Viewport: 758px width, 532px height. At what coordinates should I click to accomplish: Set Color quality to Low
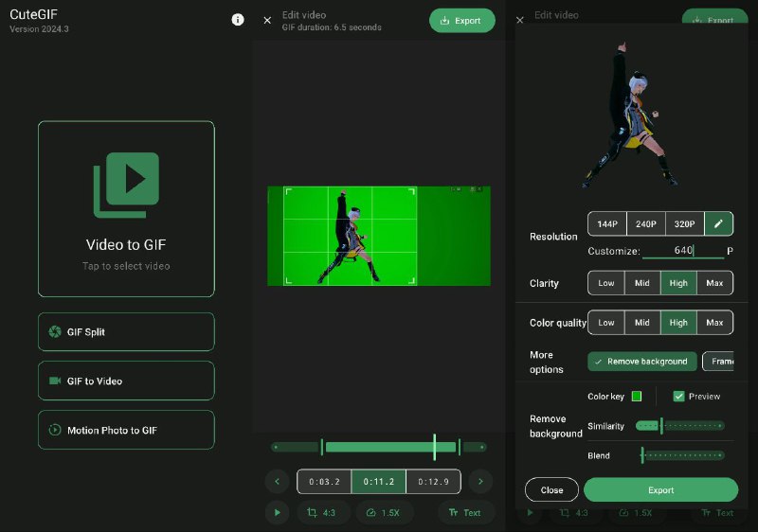pos(606,323)
